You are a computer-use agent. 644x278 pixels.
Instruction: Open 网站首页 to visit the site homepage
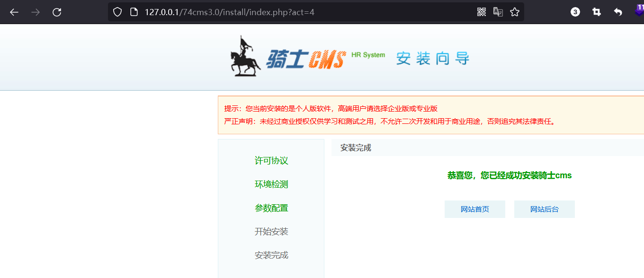click(474, 209)
